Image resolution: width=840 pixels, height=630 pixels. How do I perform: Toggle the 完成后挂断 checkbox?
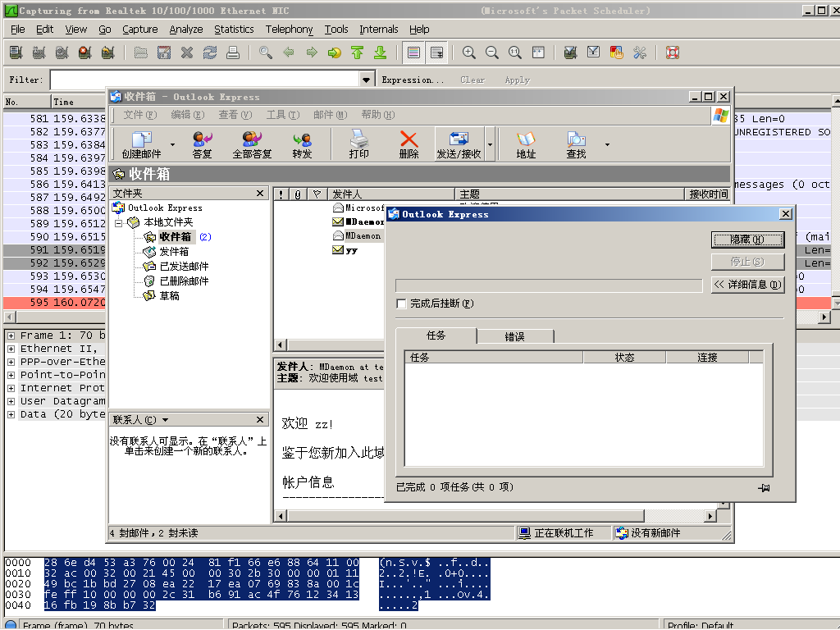click(x=400, y=304)
